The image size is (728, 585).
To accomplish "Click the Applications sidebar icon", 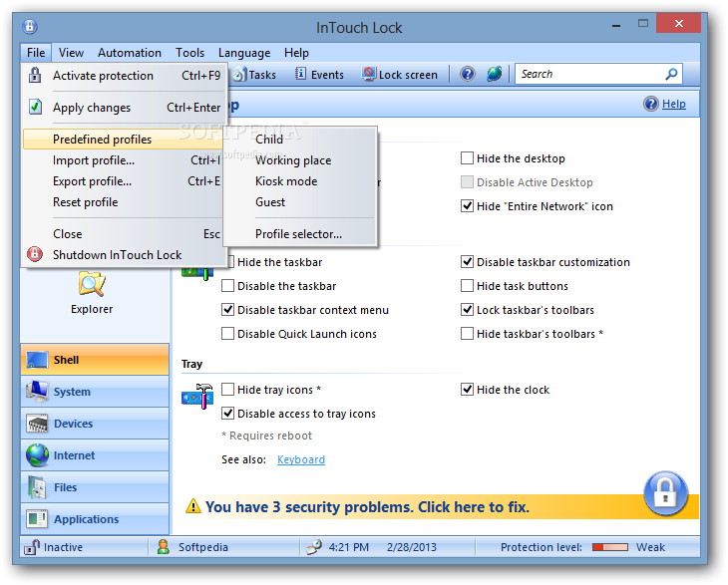I will coord(37,519).
